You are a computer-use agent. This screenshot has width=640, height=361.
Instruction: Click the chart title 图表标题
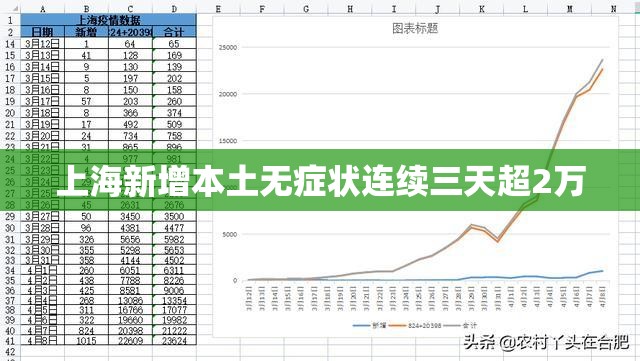pos(415,29)
